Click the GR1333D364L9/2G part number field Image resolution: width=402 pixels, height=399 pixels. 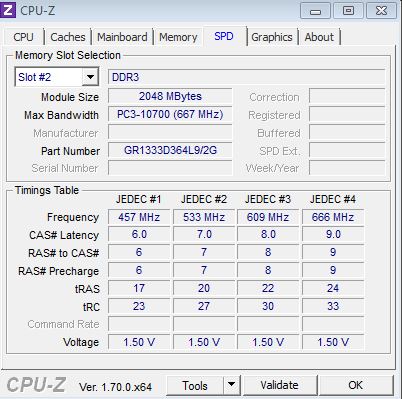pyautogui.click(x=170, y=150)
